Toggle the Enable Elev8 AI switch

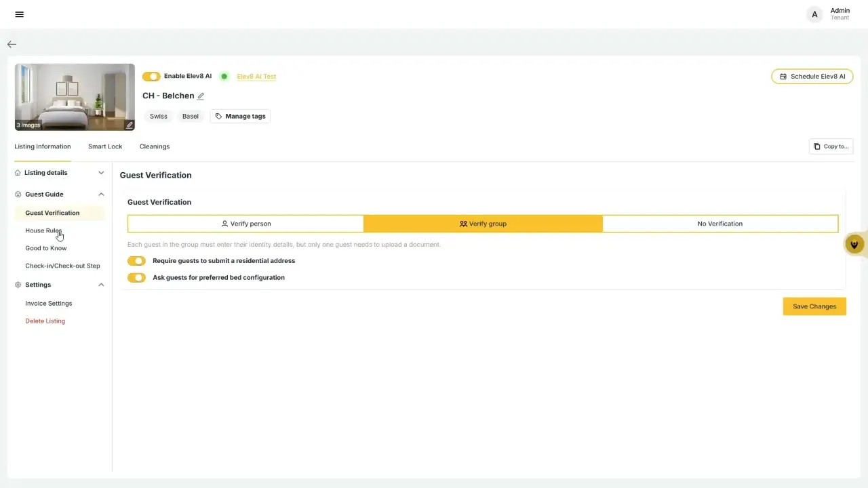151,77
